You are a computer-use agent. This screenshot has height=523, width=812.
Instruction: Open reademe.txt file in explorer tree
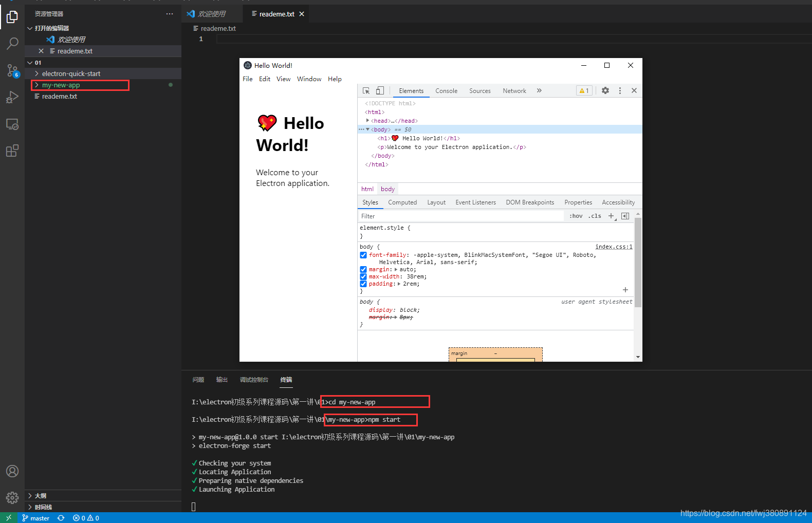(103, 96)
